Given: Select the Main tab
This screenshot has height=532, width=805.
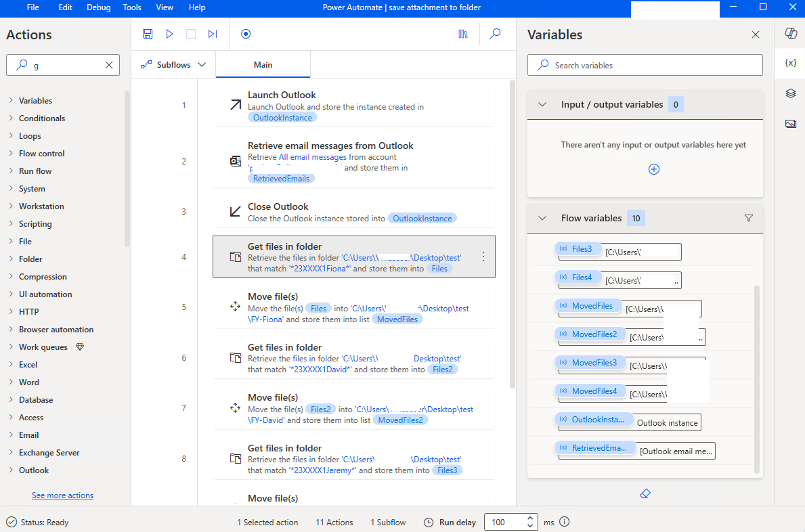Looking at the screenshot, I should 263,64.
